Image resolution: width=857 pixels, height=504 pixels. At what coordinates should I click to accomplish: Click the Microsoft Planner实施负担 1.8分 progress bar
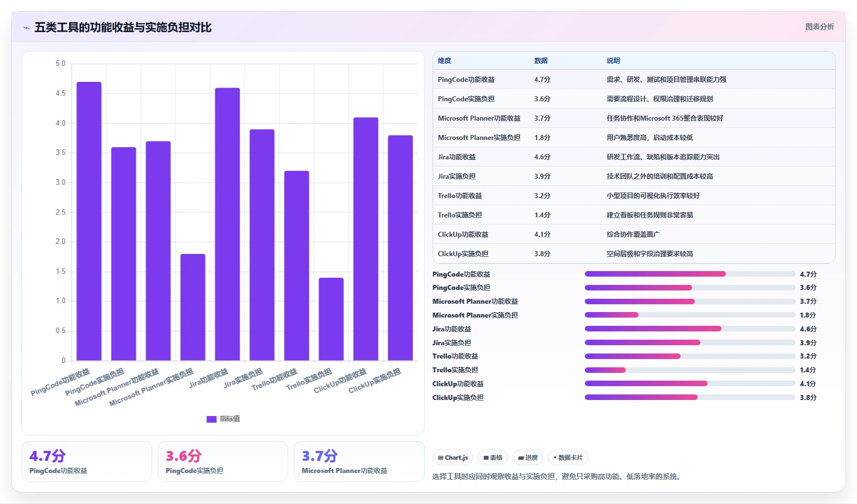pyautogui.click(x=690, y=315)
